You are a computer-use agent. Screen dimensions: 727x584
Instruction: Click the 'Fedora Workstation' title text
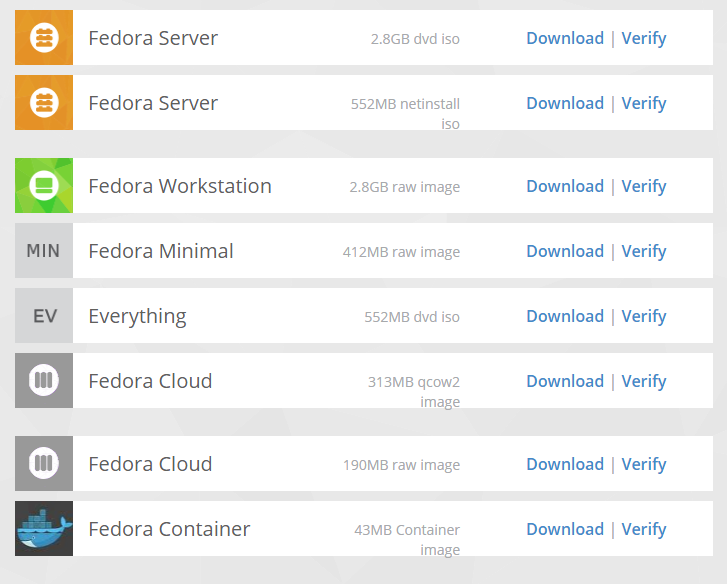180,186
